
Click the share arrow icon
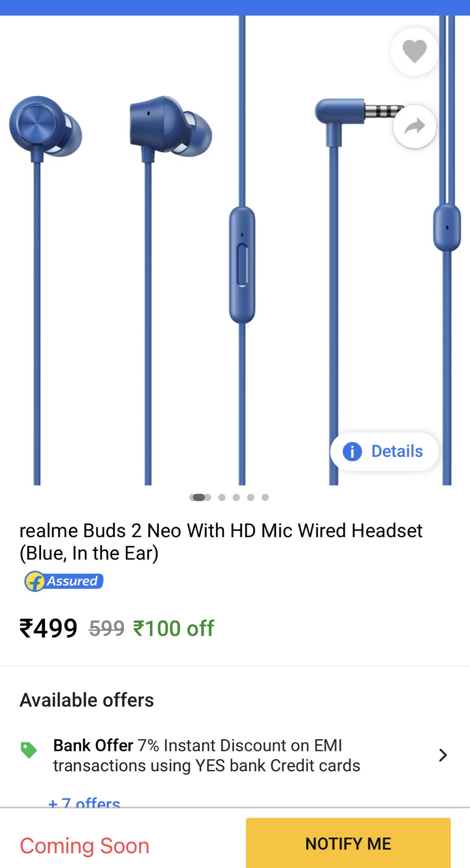point(414,126)
